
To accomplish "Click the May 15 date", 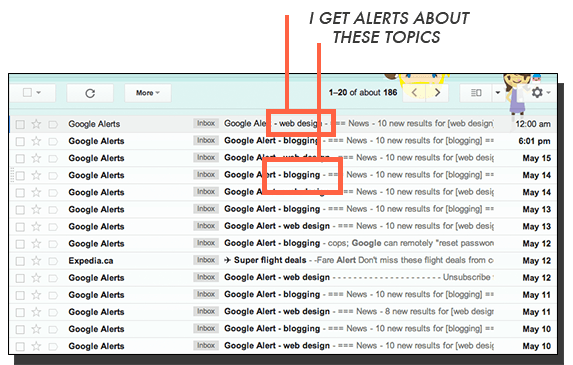I will (x=536, y=158).
